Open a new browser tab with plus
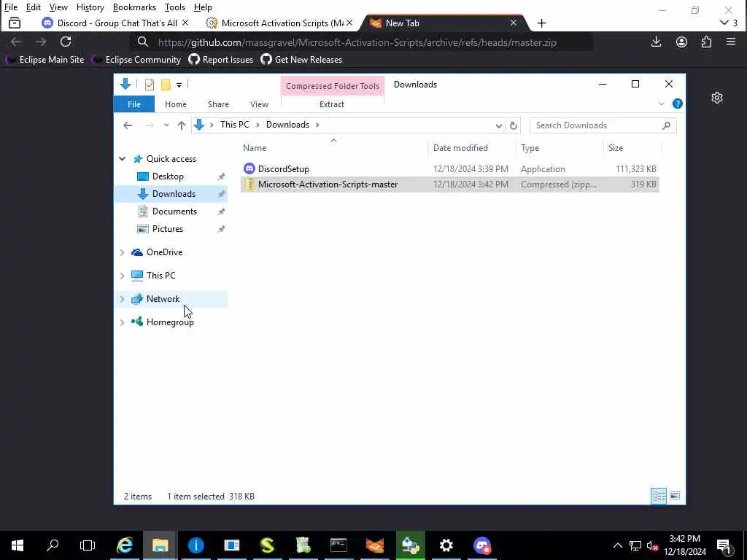Image resolution: width=747 pixels, height=560 pixels. pyautogui.click(x=542, y=23)
